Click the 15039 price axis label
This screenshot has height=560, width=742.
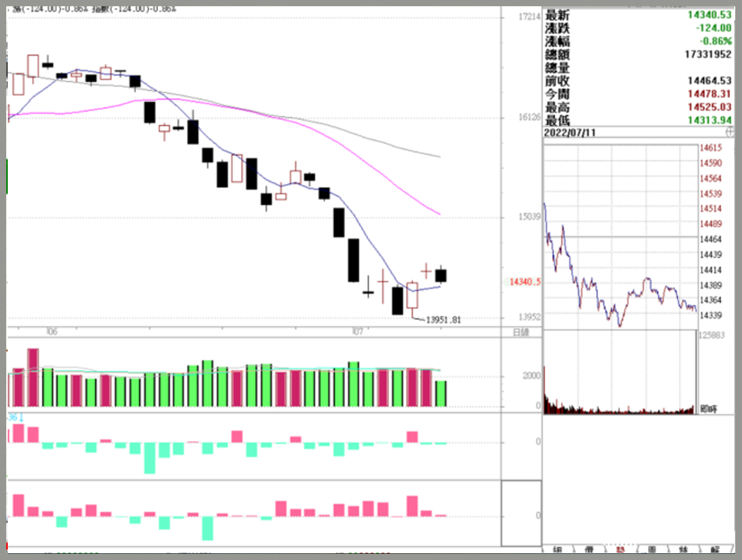pyautogui.click(x=529, y=216)
